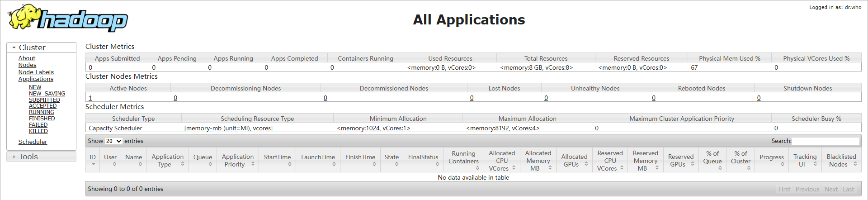Sort table by Blacklisted Nodes column

(x=841, y=160)
